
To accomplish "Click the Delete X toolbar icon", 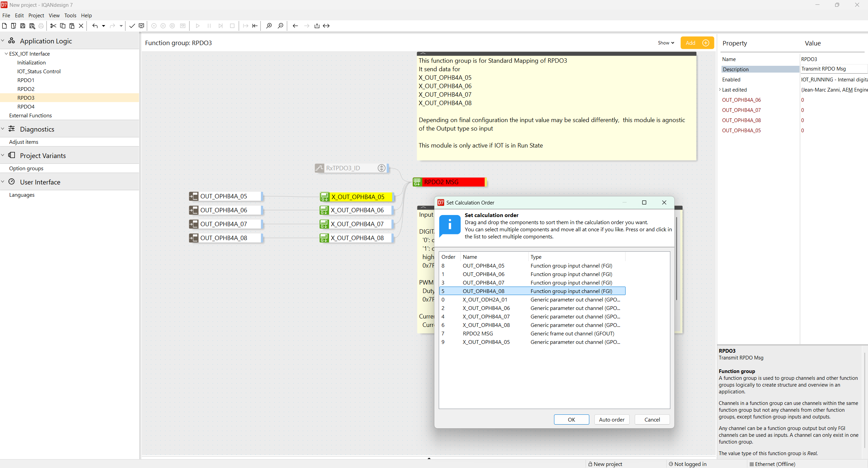I will (x=81, y=26).
